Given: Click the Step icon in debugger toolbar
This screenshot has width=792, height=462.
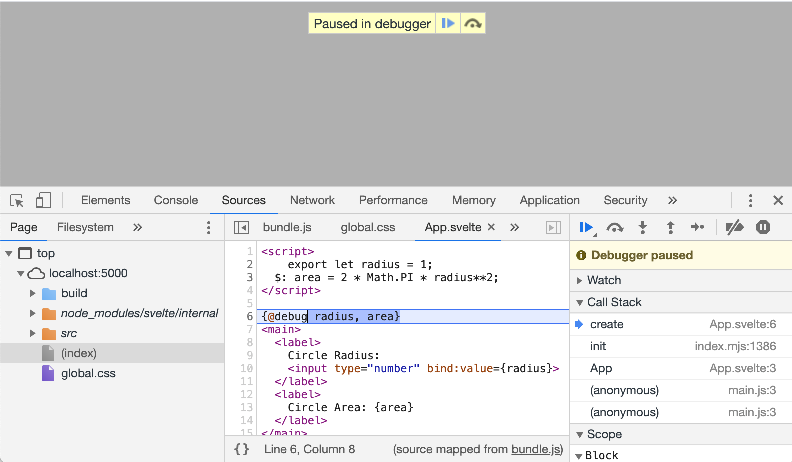Looking at the screenshot, I should (698, 227).
